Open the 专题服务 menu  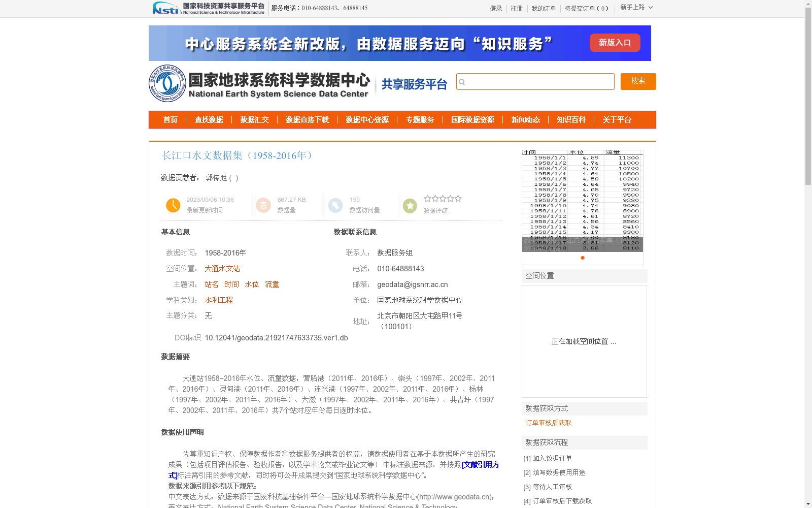click(420, 120)
